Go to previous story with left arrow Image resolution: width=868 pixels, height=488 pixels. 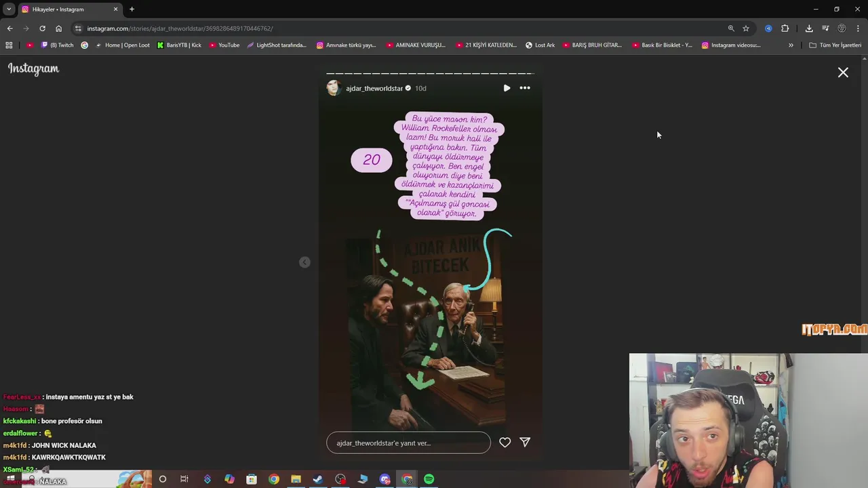[x=304, y=262]
